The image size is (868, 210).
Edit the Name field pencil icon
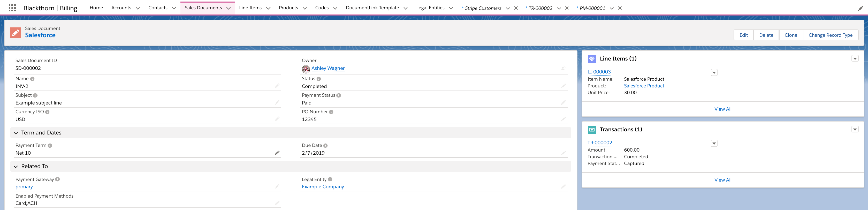coord(277,86)
